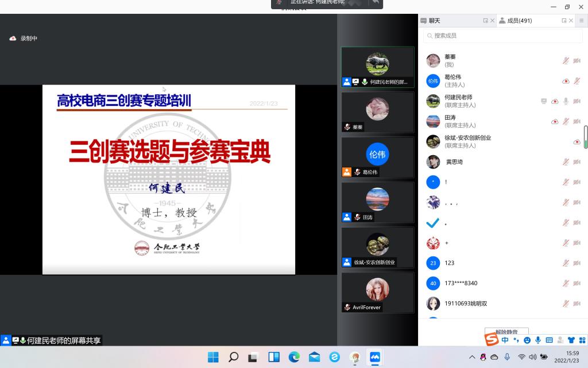Pop out the chat panel window
Screen dimensions: 588x368
pyautogui.click(x=485, y=21)
